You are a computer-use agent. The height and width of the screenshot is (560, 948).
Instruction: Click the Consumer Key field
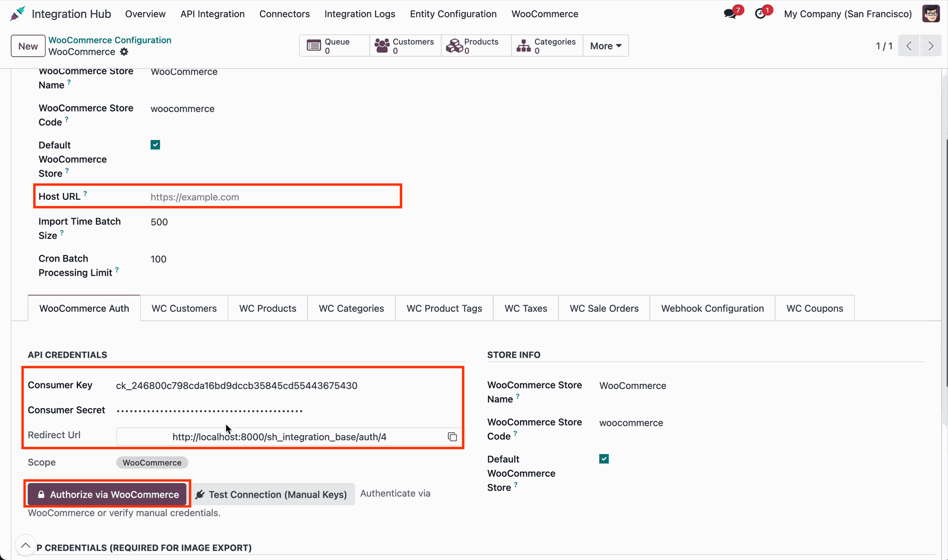[x=289, y=385]
